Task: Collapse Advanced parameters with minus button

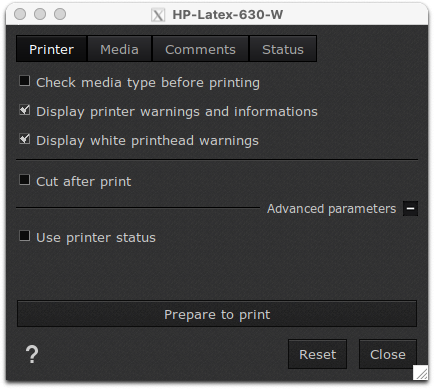Action: (x=410, y=209)
